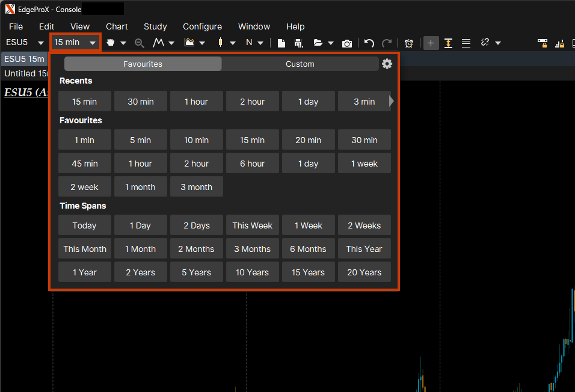Select the ESU5 15m chart tab
575x392 pixels.
pyautogui.click(x=24, y=59)
